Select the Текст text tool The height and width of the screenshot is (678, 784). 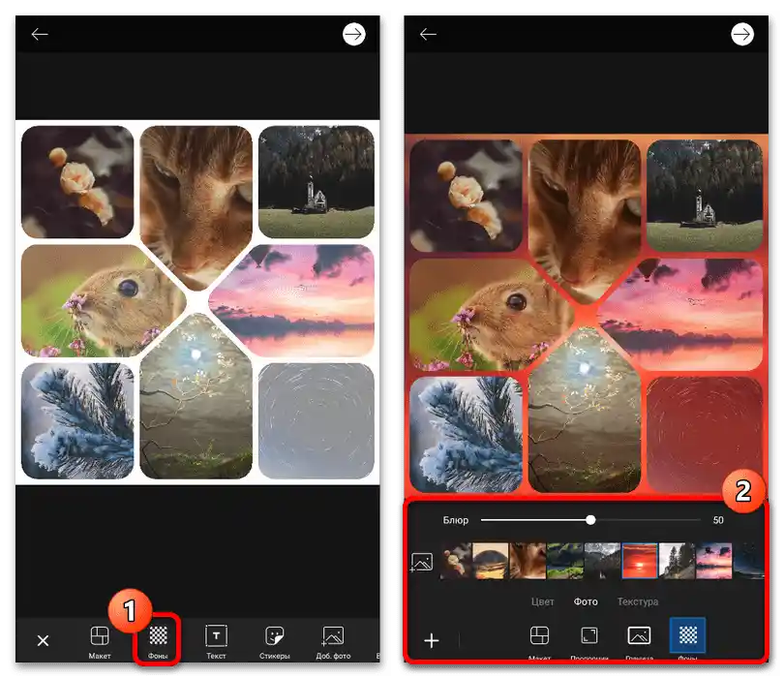pos(216,641)
